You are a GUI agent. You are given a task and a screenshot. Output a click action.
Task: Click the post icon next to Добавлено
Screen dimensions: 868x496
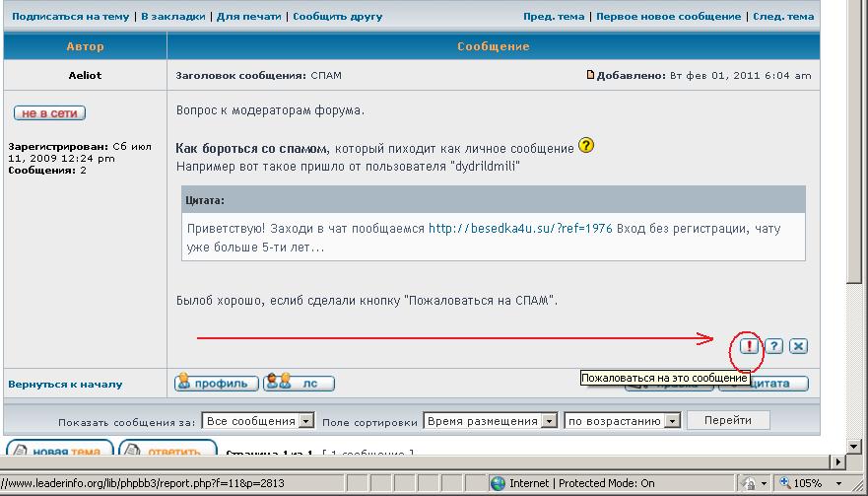(x=590, y=75)
